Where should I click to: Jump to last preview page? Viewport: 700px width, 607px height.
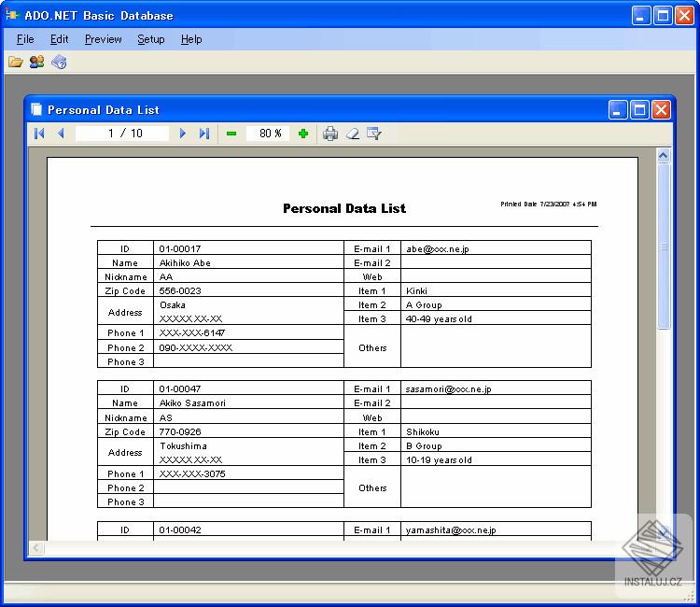pyautogui.click(x=204, y=134)
